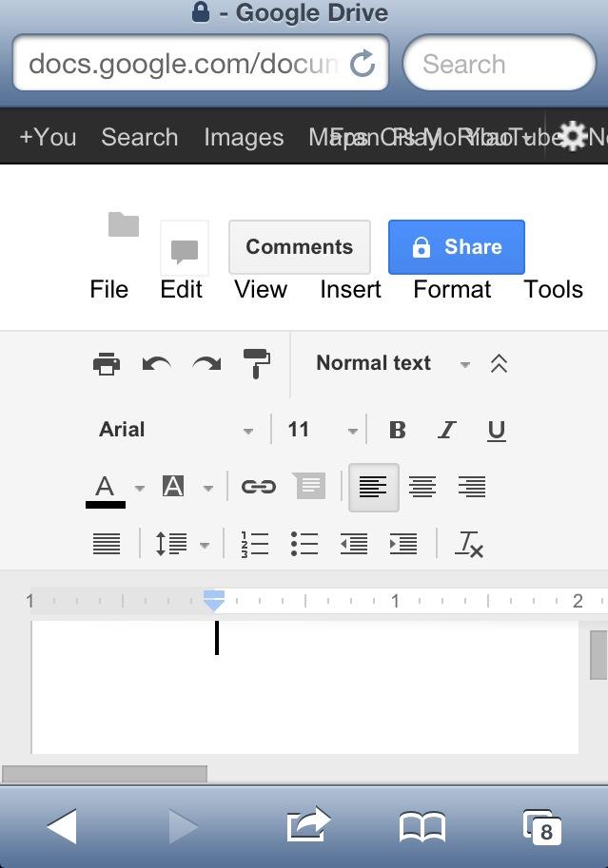608x868 pixels.
Task: Toggle bold formatting
Action: point(397,429)
